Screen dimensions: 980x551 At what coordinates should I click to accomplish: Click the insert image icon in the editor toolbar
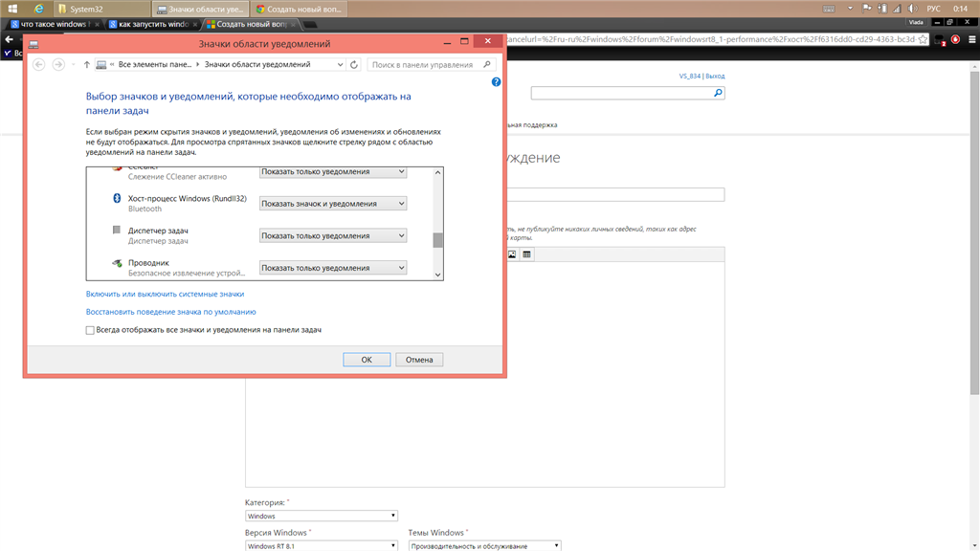click(x=512, y=254)
